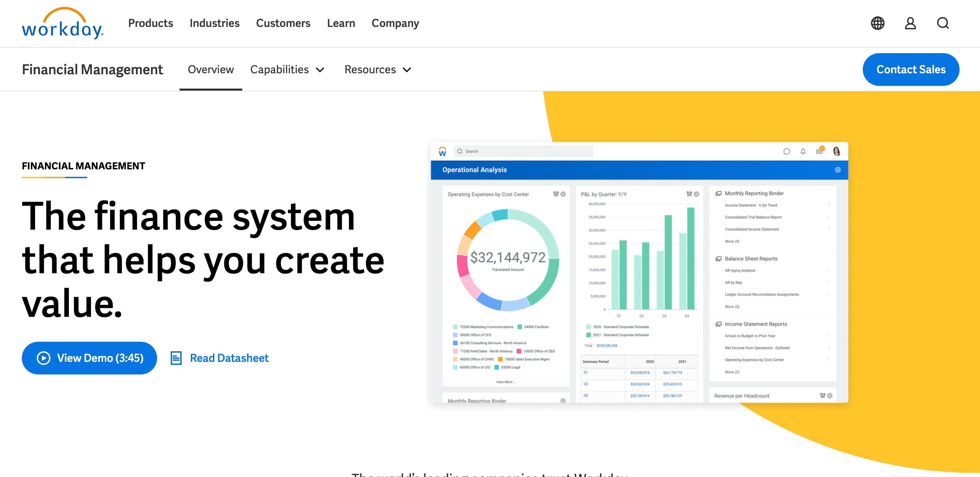Click View More under expenses legend
Screen dimensions: 980x477
point(506,382)
